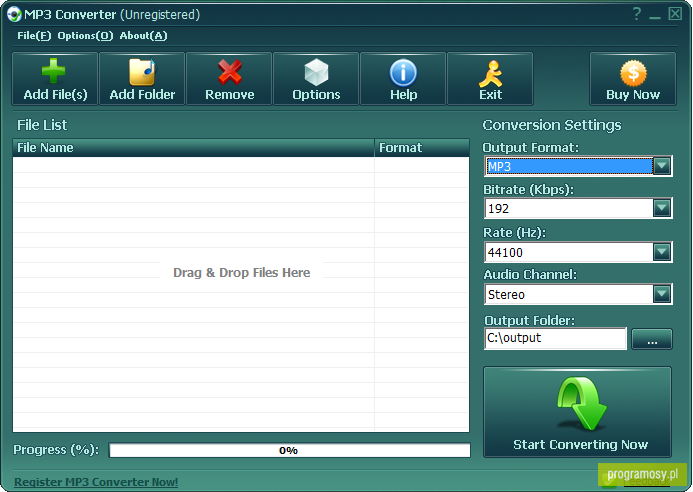Click the C:\output folder input field

coord(556,338)
